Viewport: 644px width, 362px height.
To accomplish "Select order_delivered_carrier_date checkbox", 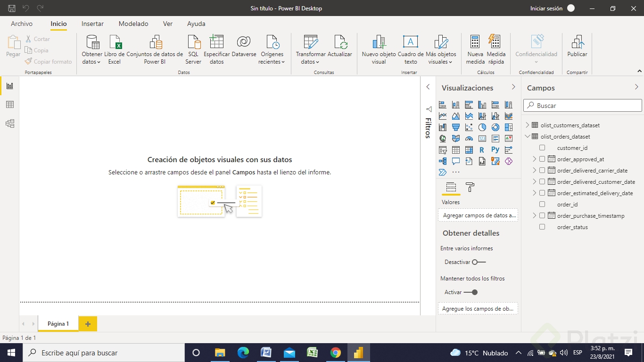I will (x=542, y=170).
